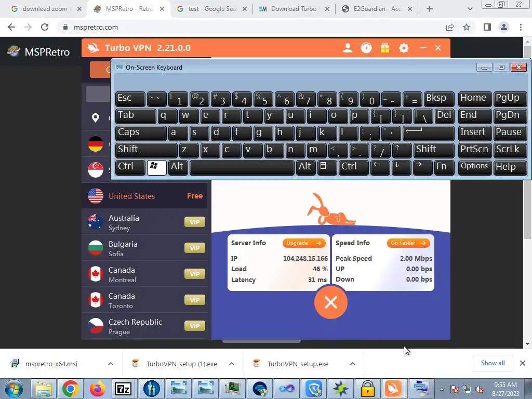Click the Germany flag icon
This screenshot has height=399, width=532.
coord(96,144)
